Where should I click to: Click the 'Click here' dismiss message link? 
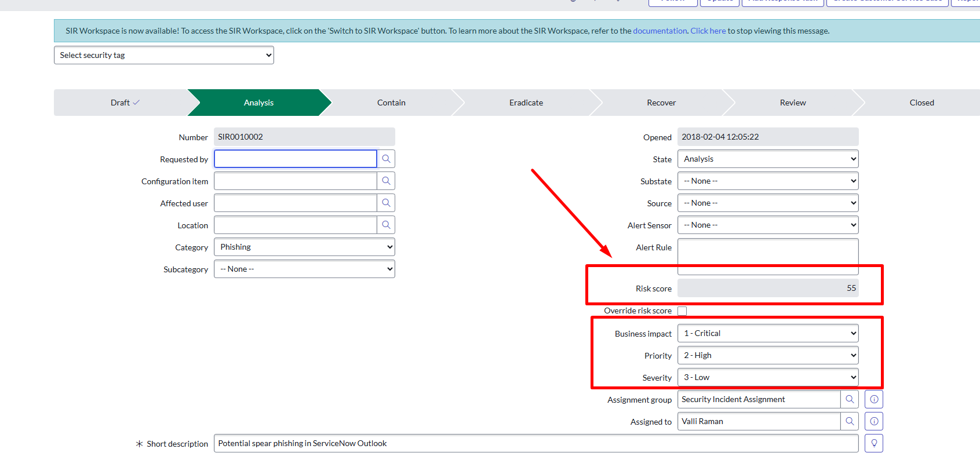coord(708,31)
